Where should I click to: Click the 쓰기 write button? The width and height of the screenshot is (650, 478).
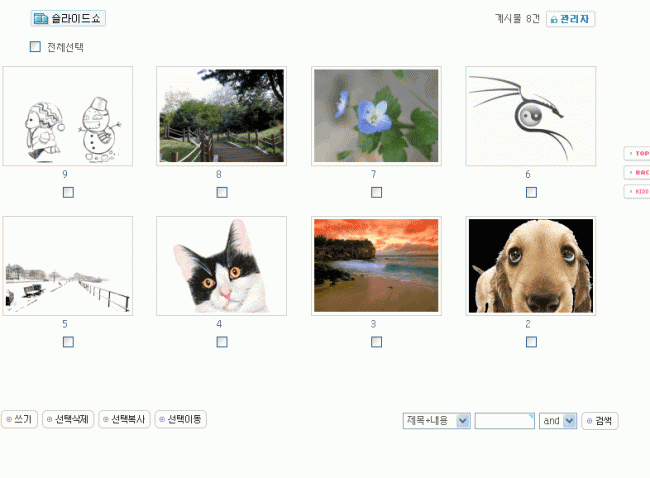19,419
